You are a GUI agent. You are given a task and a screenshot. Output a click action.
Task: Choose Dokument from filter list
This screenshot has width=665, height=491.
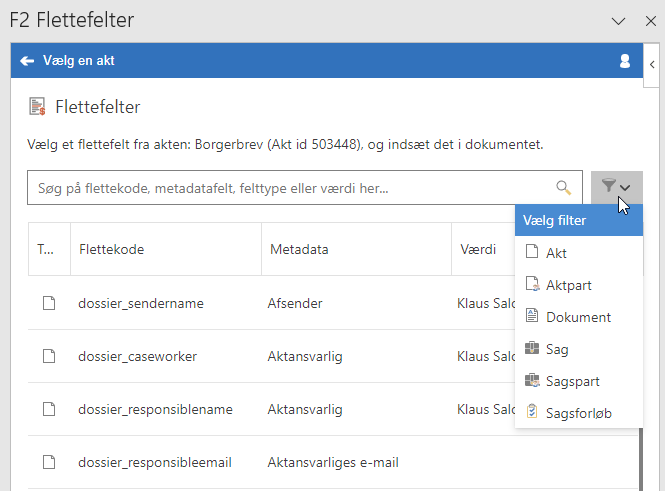click(x=577, y=318)
